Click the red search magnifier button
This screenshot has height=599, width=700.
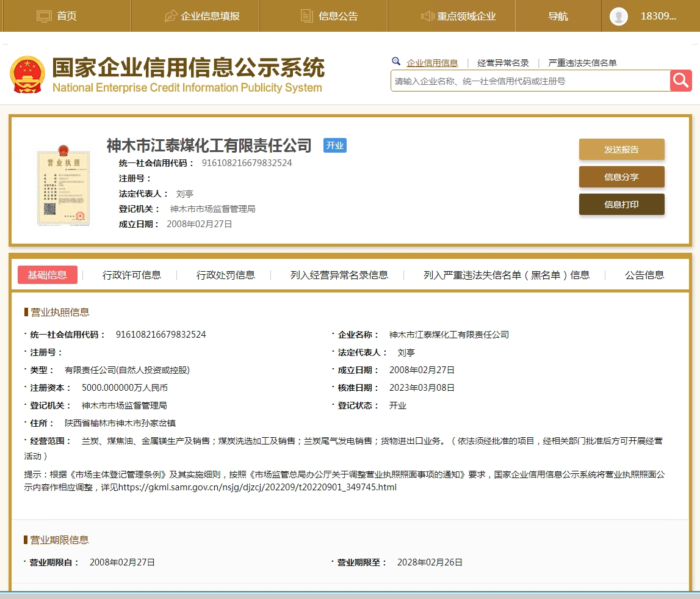tap(680, 81)
